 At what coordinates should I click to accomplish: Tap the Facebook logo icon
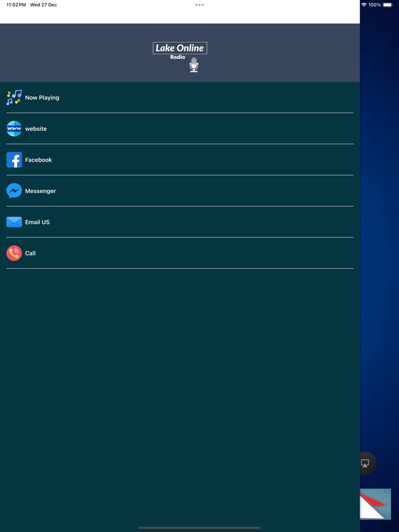click(x=14, y=160)
